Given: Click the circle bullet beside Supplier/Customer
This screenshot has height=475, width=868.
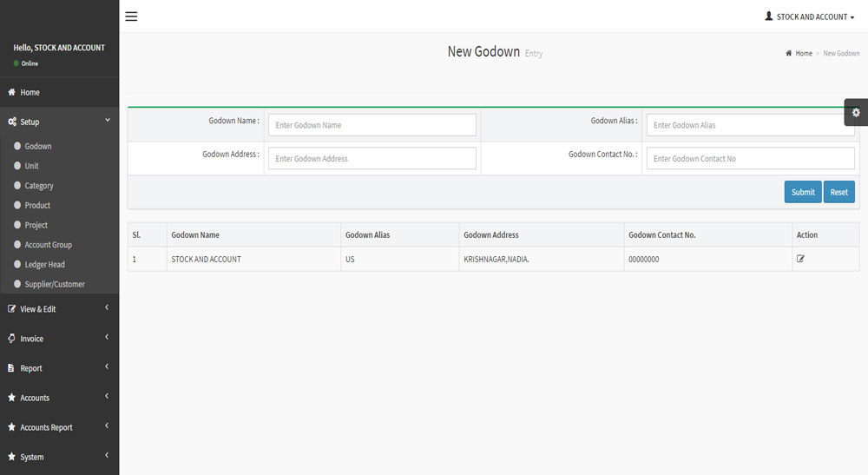Looking at the screenshot, I should click(17, 284).
